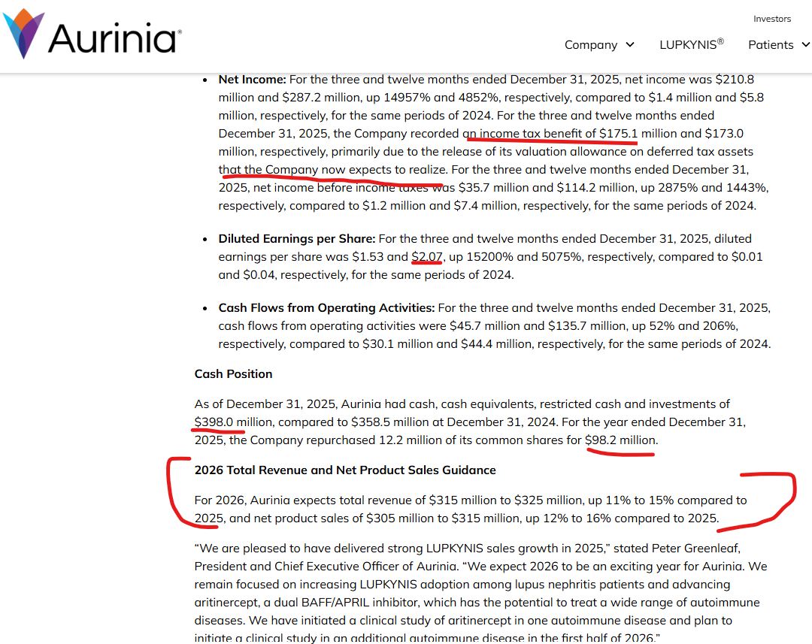Click the "$315 million to $325 million" revenue guidance
The height and width of the screenshot is (644, 812).
pyautogui.click(x=505, y=500)
